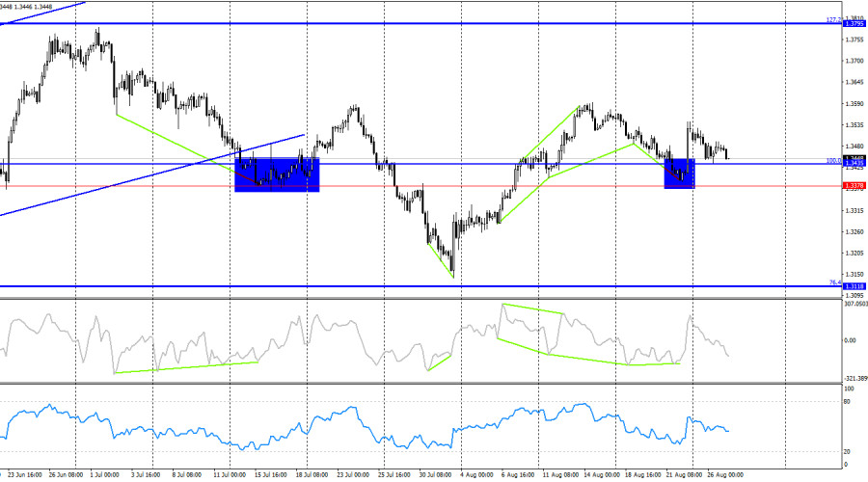Click the 25 Jul 16:00 date label

(394, 475)
